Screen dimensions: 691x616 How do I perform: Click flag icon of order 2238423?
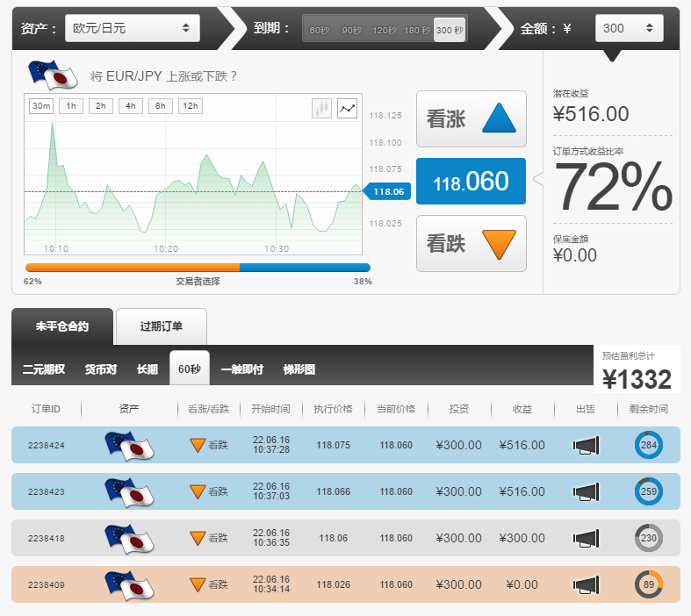point(129,492)
